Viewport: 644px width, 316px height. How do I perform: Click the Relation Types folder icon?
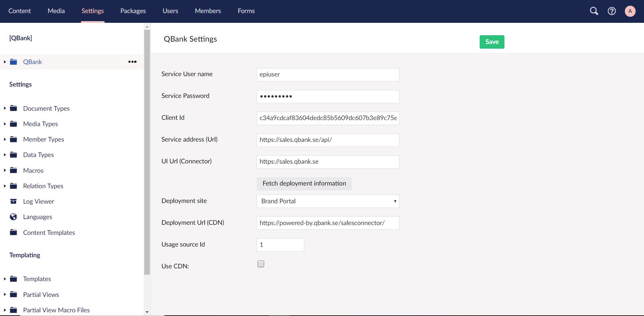click(13, 186)
